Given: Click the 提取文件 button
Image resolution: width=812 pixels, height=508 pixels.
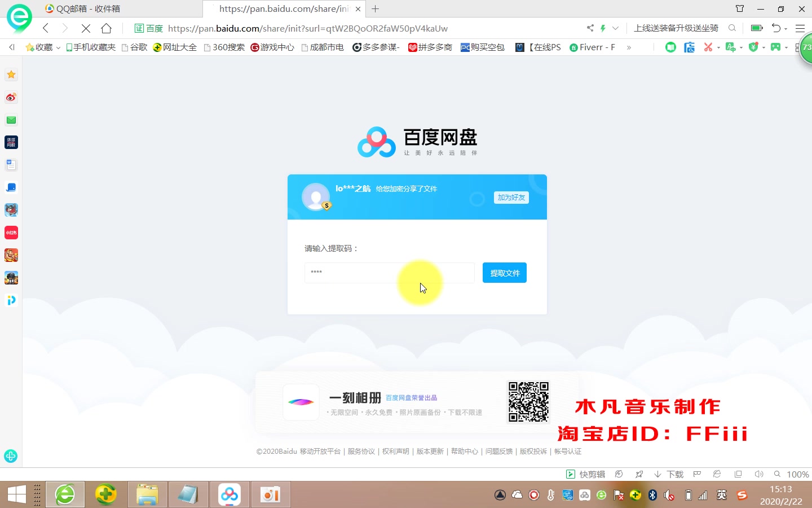Looking at the screenshot, I should click(x=505, y=273).
